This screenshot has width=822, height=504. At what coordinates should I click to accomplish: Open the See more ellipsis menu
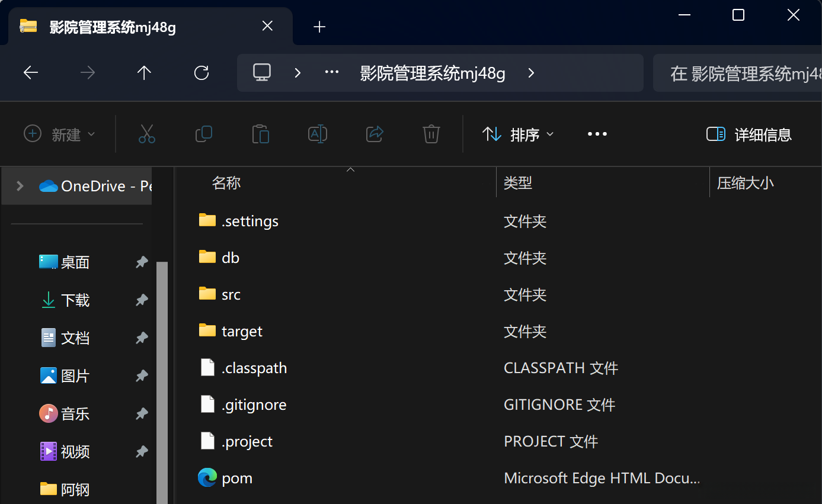click(x=597, y=134)
